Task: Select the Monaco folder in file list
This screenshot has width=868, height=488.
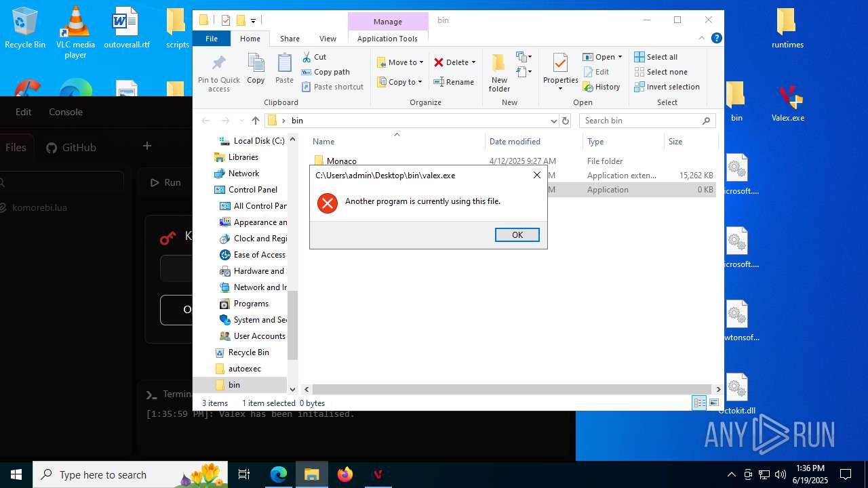Action: [x=341, y=161]
